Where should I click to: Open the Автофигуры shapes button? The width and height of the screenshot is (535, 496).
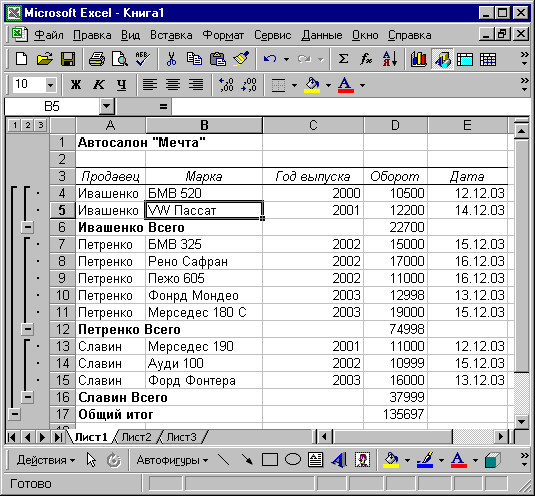[172, 460]
